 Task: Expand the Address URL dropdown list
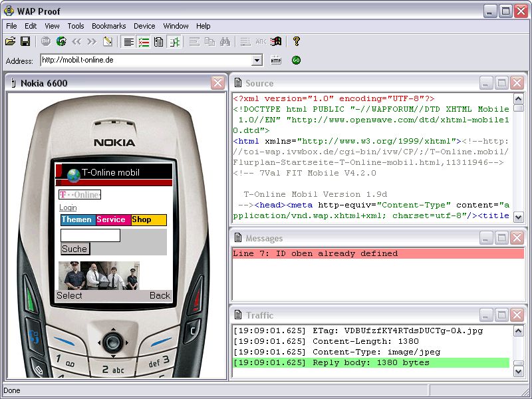click(257, 61)
